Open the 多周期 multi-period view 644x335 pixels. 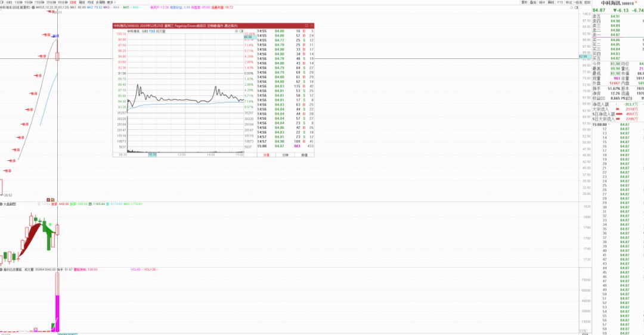coord(100,2)
